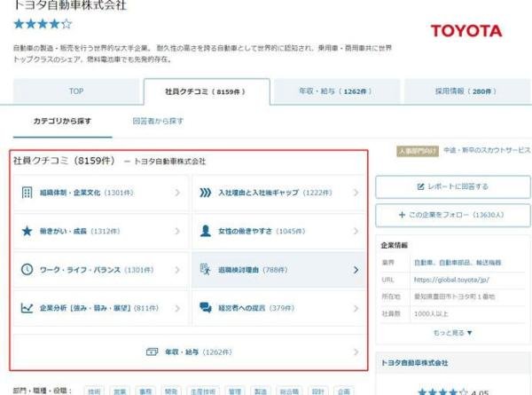Click the 1000人以上 employee count text
The width and height of the screenshot is (532, 395).
431,314
